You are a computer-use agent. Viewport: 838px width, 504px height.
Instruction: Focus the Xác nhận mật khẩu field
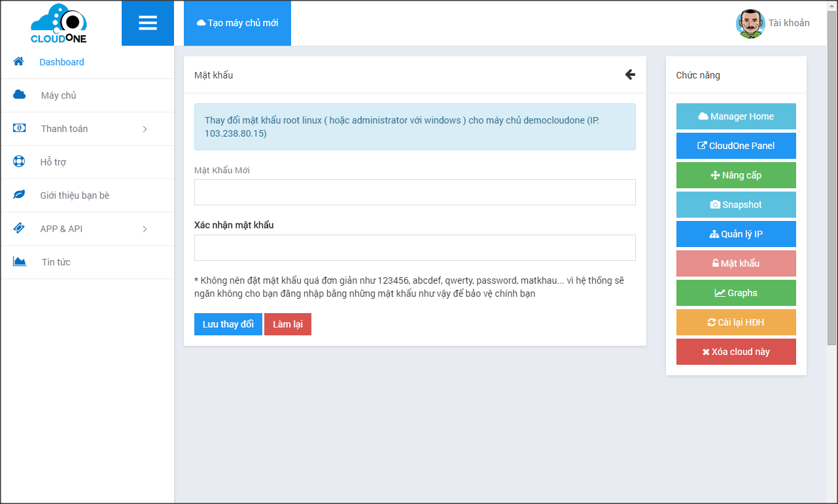[x=415, y=248]
